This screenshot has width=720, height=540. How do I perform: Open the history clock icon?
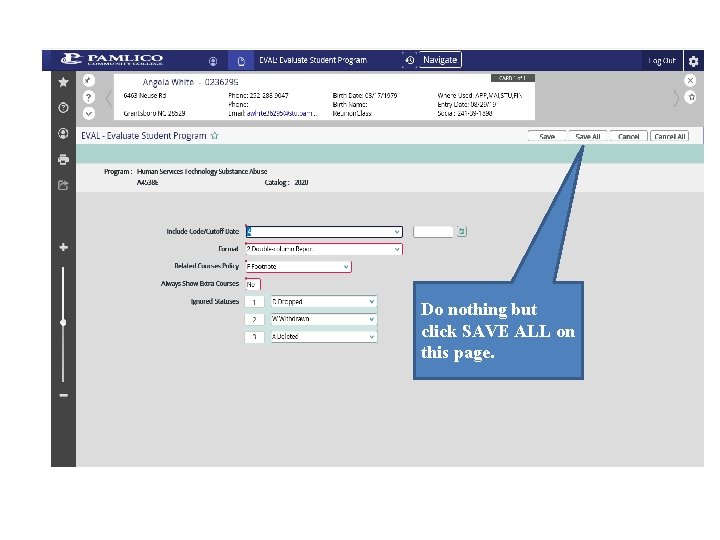410,60
